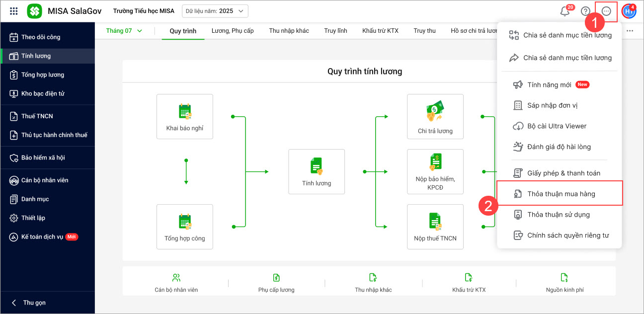The image size is (644, 314).
Task: Click the Nguồn kinh phí bottom shortcut
Action: (x=564, y=282)
